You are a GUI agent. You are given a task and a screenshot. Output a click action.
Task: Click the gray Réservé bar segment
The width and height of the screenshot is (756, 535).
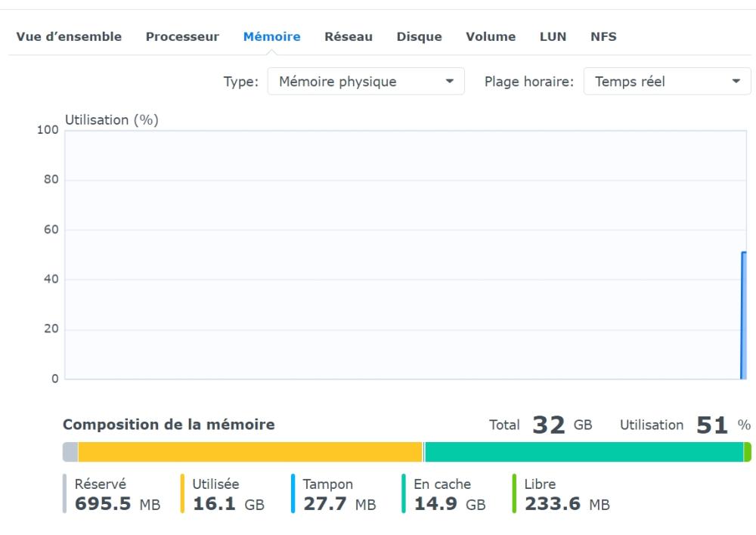[x=70, y=452]
